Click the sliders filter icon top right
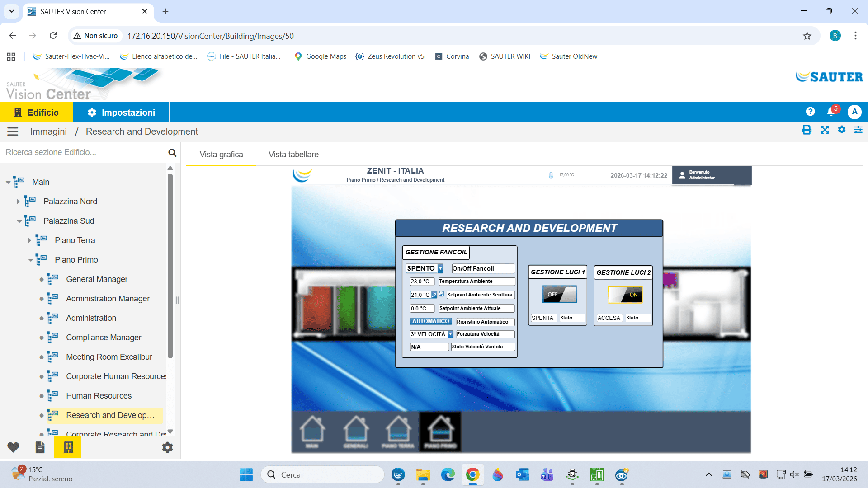Screen dimensions: 868x488 858,130
